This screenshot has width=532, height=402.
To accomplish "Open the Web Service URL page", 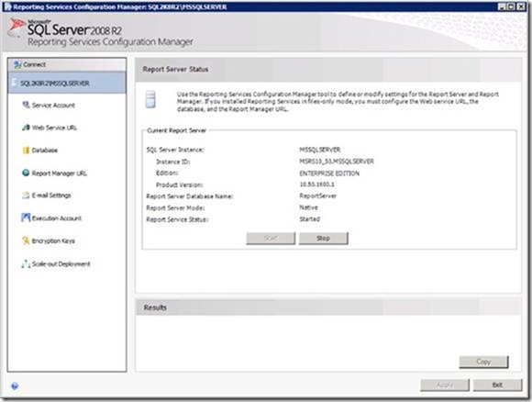I will 54,128.
